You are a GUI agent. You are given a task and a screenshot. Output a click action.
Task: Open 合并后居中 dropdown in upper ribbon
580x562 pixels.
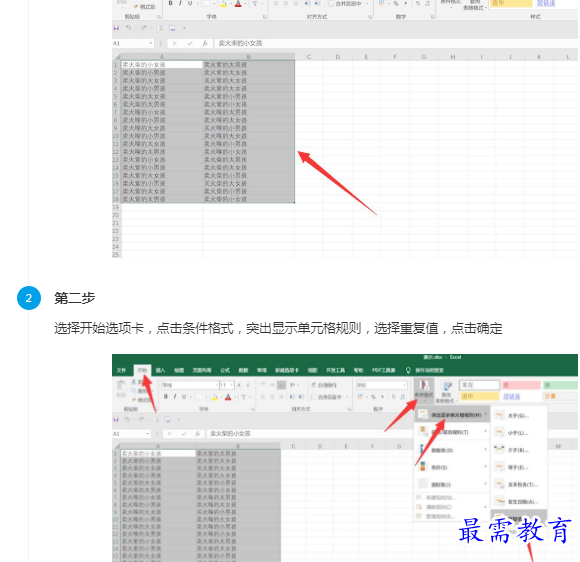tap(367, 3)
